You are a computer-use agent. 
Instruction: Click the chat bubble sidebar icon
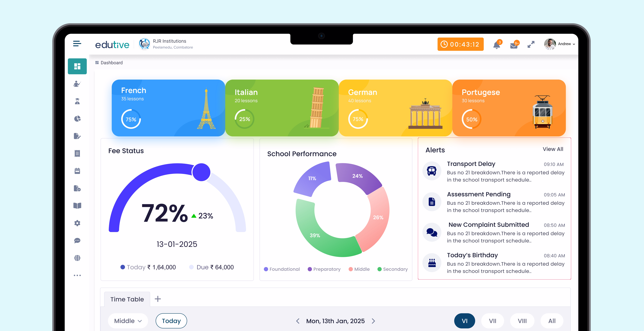77,240
